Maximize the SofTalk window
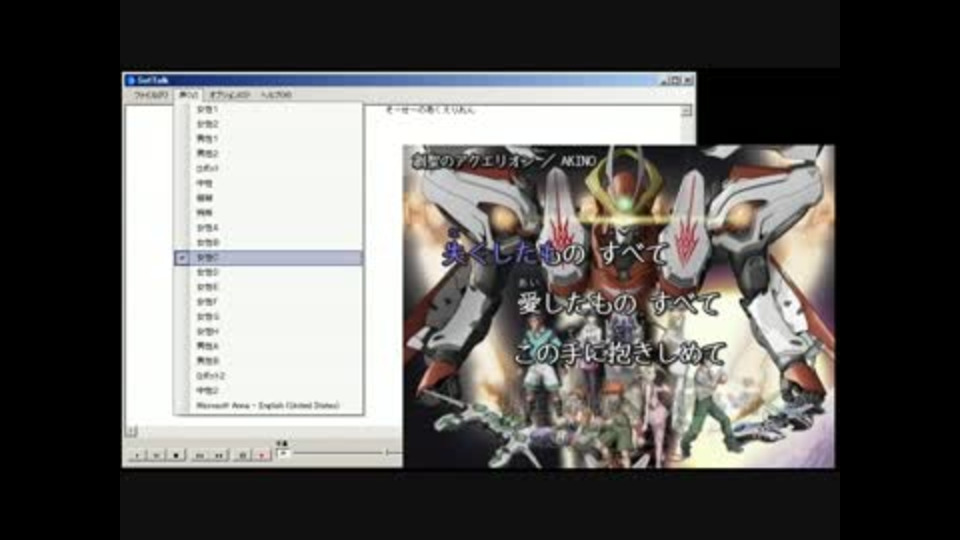The height and width of the screenshot is (540, 960). coord(676,80)
